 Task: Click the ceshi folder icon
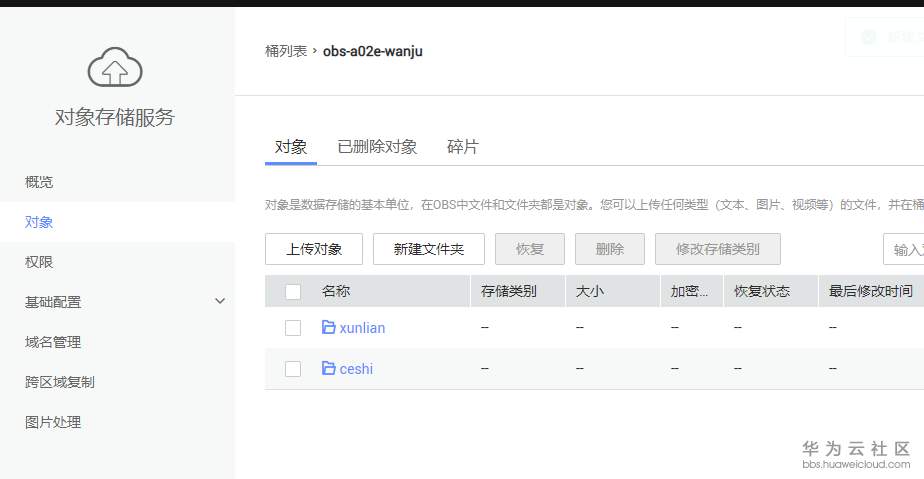328,369
